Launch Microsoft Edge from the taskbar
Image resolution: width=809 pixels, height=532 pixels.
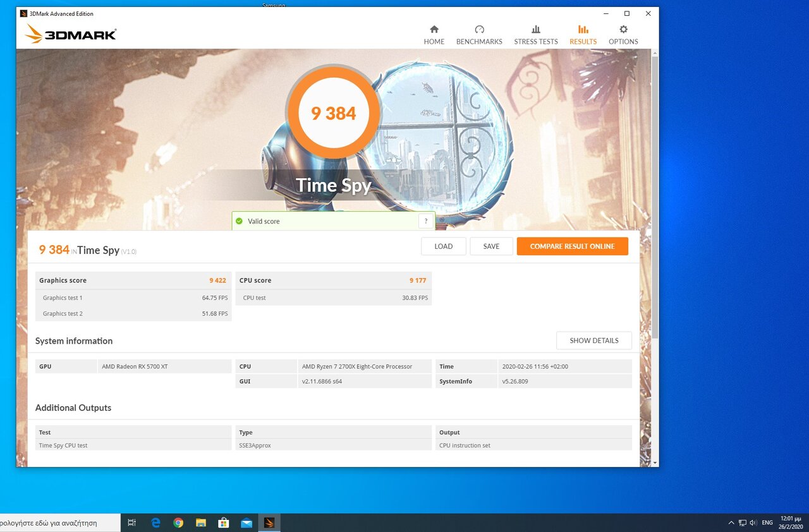[155, 523]
